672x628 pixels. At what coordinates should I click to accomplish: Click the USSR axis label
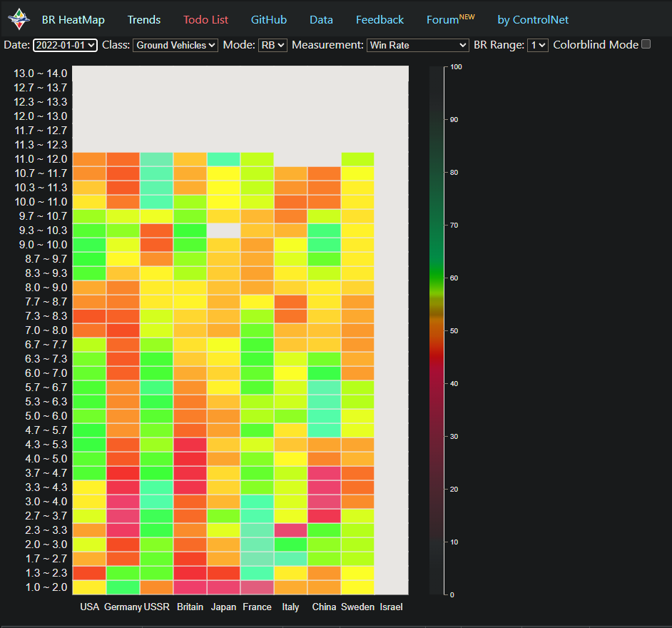tap(156, 607)
